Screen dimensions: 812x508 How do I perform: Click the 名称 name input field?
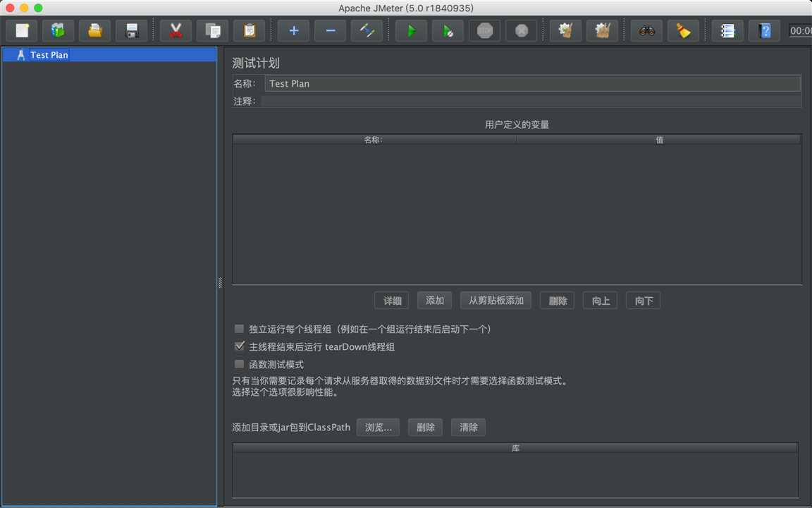click(x=533, y=83)
